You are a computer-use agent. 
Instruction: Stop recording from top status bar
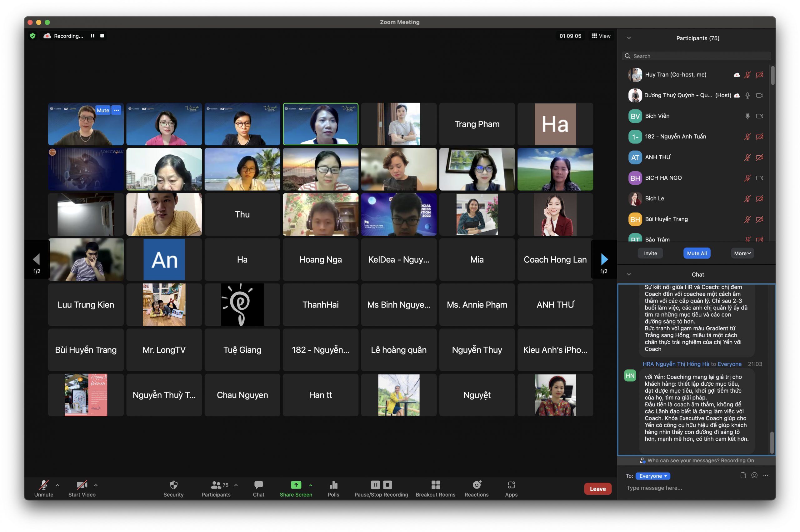click(102, 36)
